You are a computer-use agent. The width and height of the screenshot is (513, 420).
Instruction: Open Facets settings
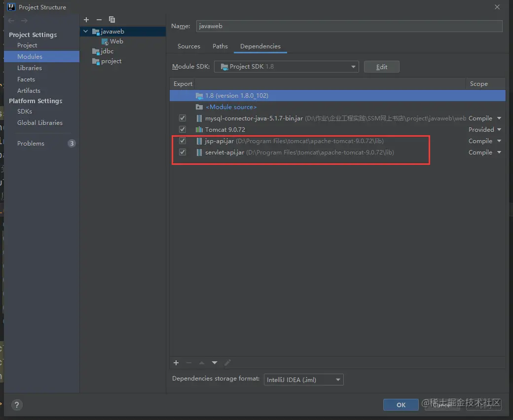pos(26,79)
